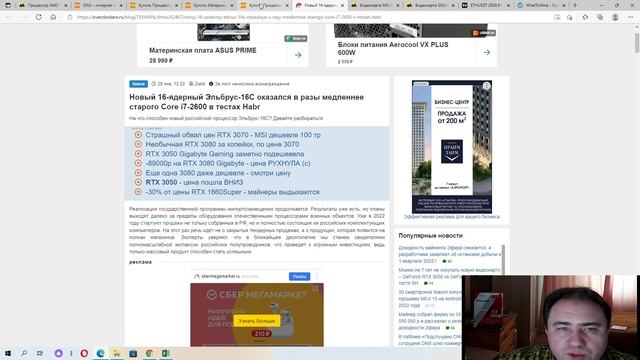Open browser profile avatar
640x360 pixels.
coord(615,17)
